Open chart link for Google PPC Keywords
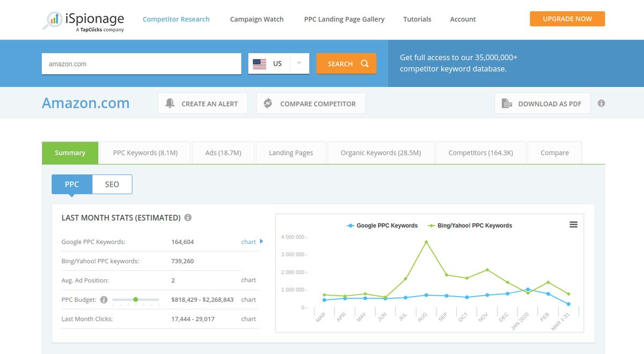 point(248,242)
